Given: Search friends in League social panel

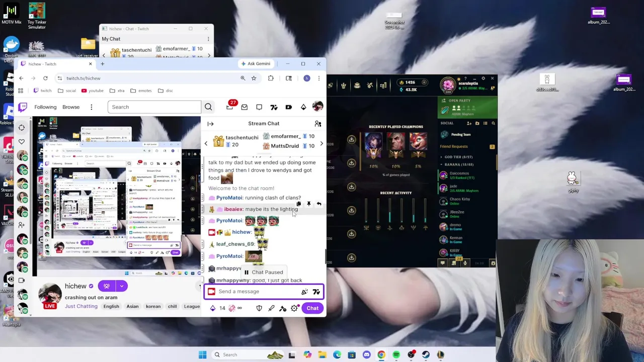Looking at the screenshot, I should tap(493, 123).
